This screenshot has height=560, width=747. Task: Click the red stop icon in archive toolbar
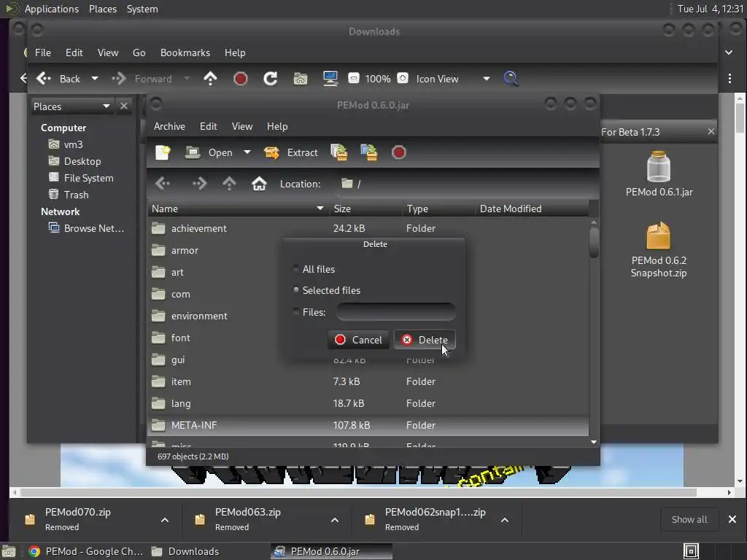(x=399, y=152)
